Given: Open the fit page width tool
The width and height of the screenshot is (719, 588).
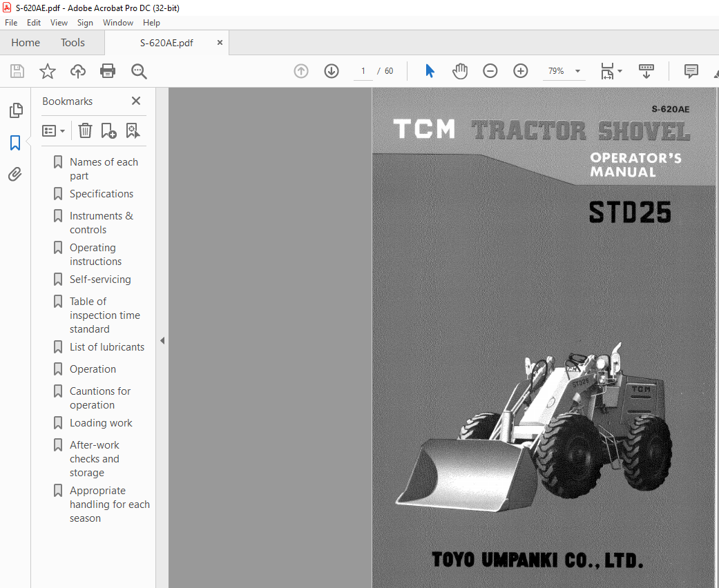Looking at the screenshot, I should pos(607,71).
